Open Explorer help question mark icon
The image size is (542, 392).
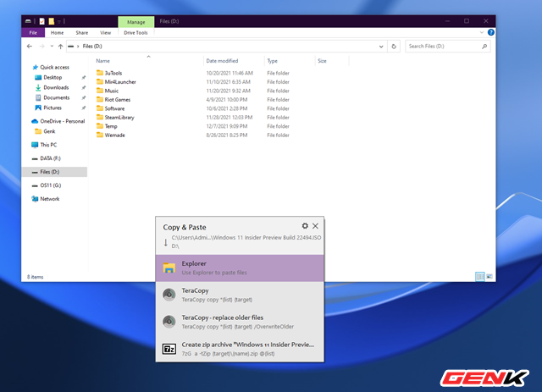pyautogui.click(x=490, y=32)
